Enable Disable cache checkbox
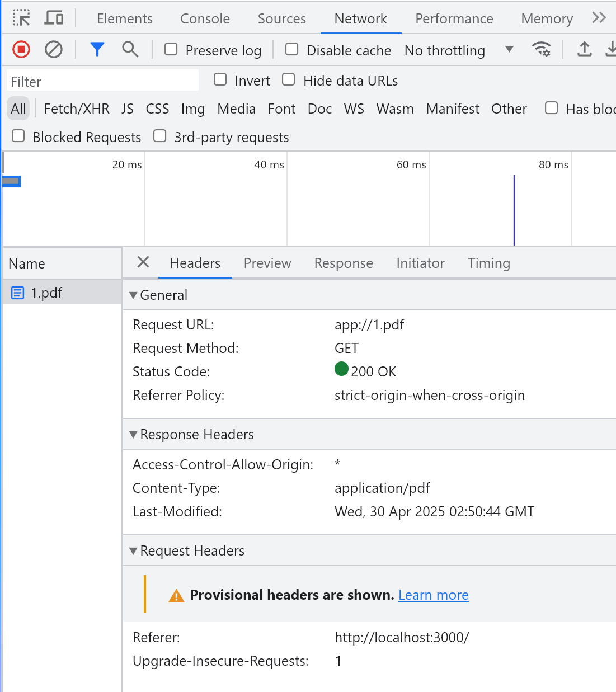The width and height of the screenshot is (616, 692). (x=292, y=49)
